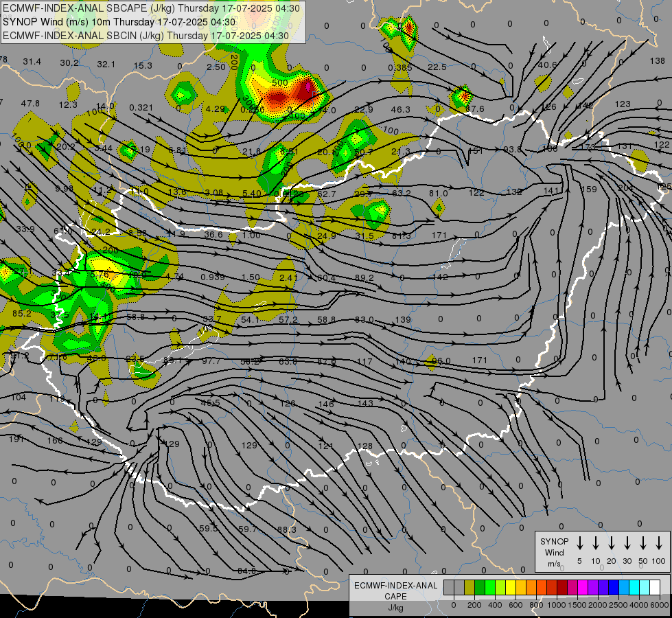The width and height of the screenshot is (672, 618).
Task: Click the map value '30.2'
Action: tap(69, 63)
